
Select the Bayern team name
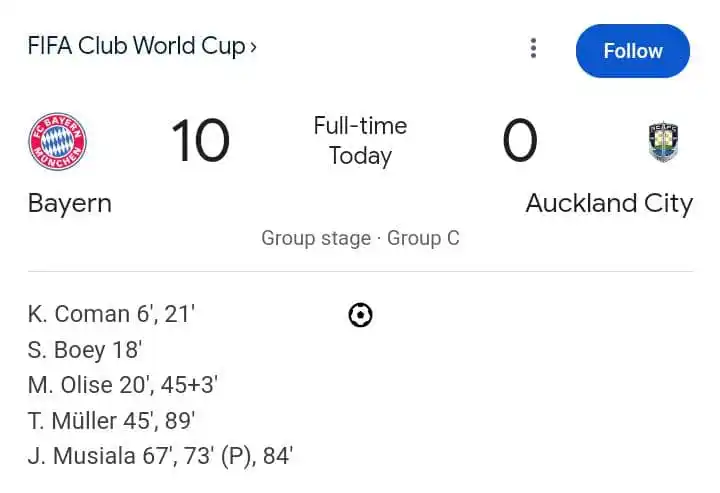(x=70, y=203)
